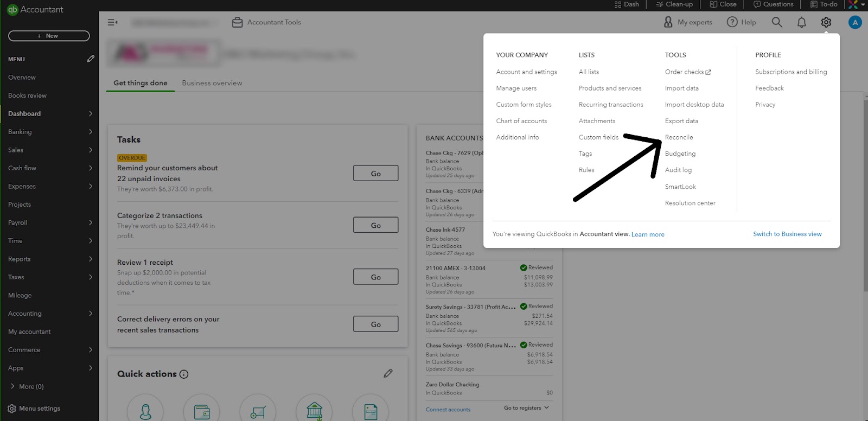Screen dimensions: 868x421
Task: Open Accountant Tools briefcase icon
Action: tap(237, 22)
